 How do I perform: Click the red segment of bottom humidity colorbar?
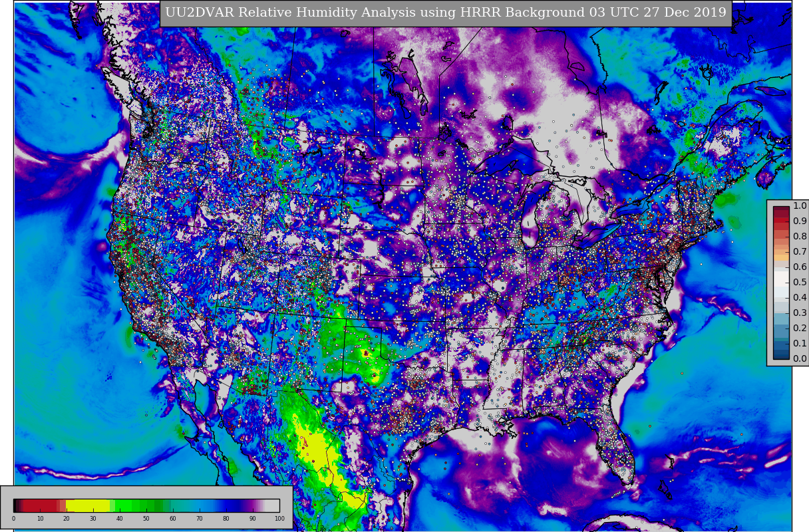(41, 505)
